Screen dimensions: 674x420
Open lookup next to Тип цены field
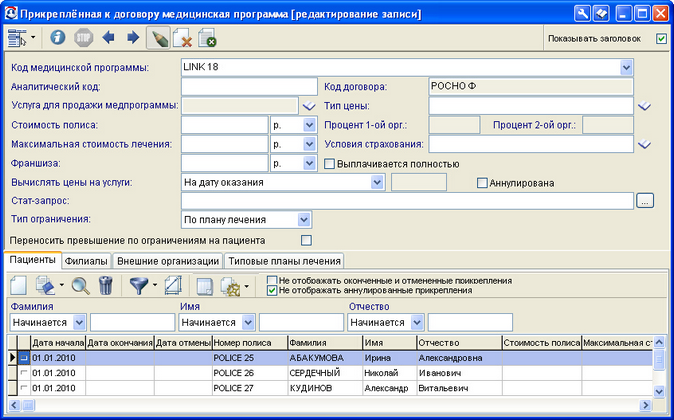pyautogui.click(x=644, y=106)
